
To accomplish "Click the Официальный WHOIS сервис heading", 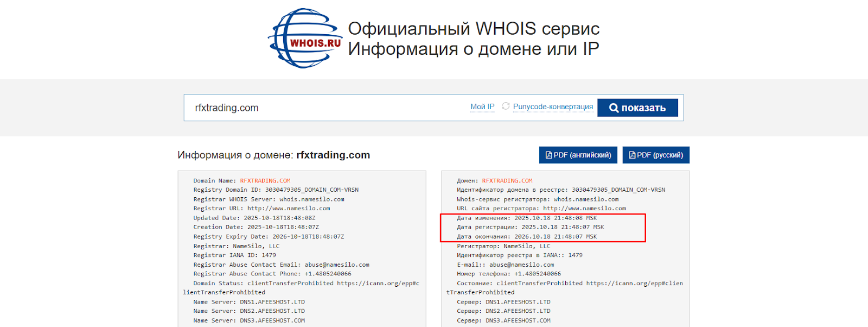I will coord(474,28).
